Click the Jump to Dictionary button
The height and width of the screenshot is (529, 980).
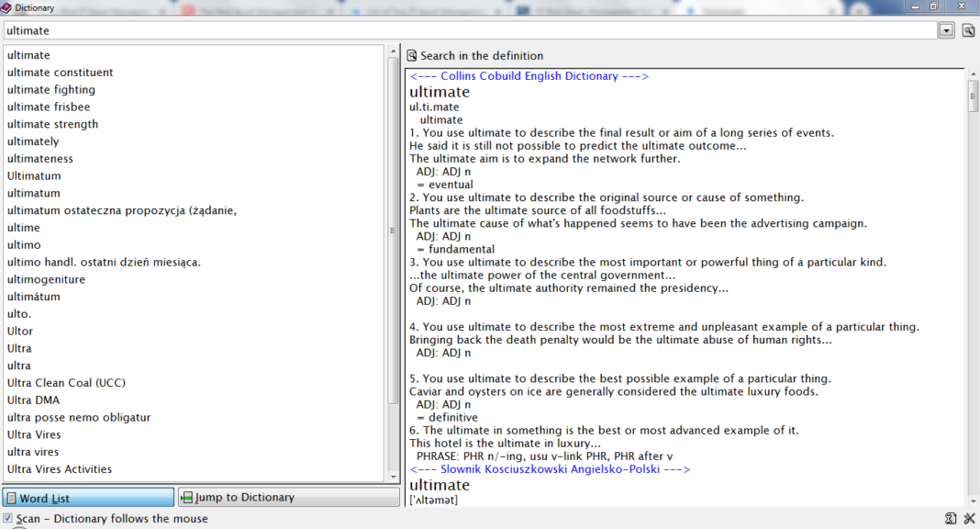pyautogui.click(x=289, y=497)
